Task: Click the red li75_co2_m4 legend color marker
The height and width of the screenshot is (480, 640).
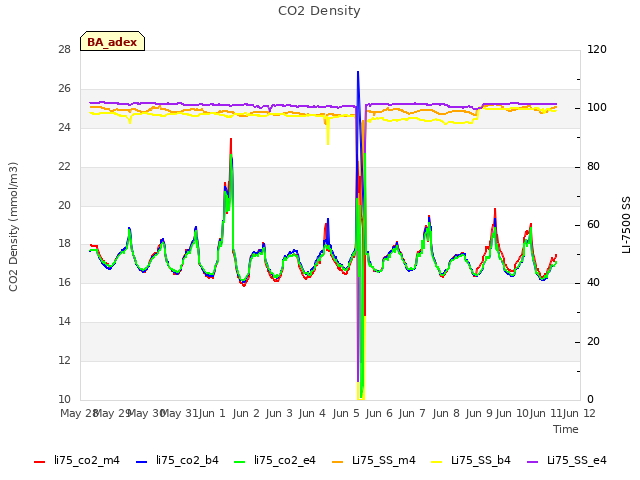Action: pos(40,462)
